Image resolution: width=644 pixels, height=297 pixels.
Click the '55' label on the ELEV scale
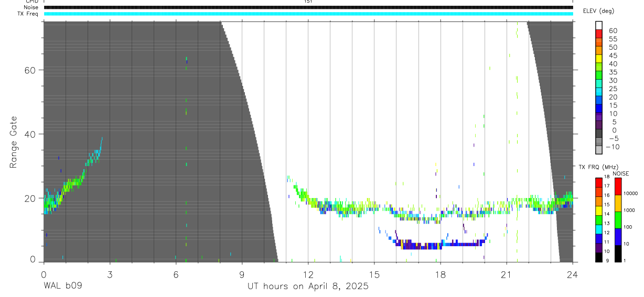click(613, 39)
